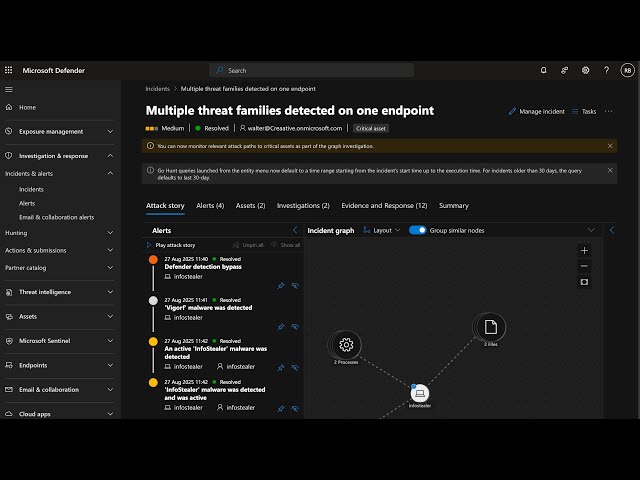Viewport: 640px width, 480px height.
Task: Hide the 'Vigorf' malware was detected alert
Action: point(295,327)
